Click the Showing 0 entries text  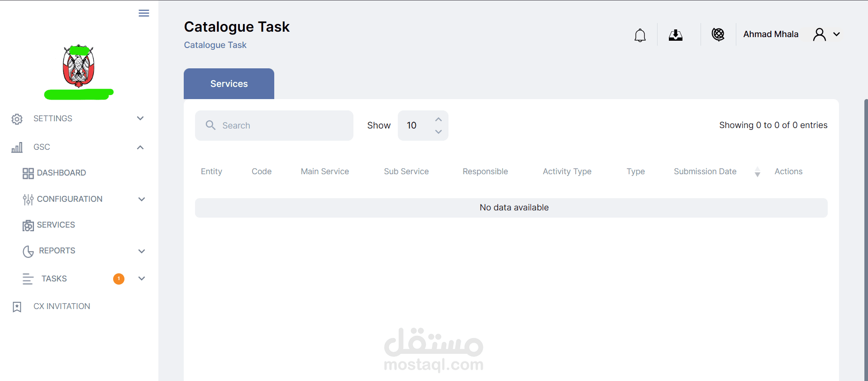(773, 125)
